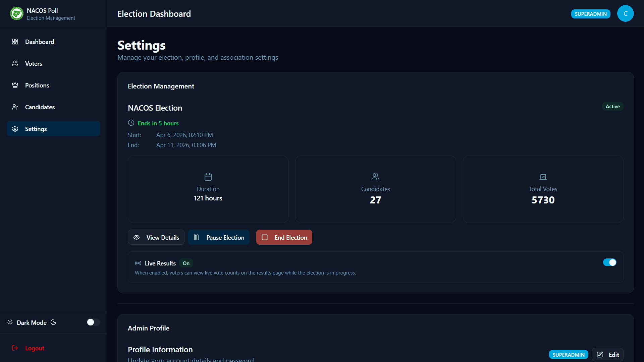Go to the Voters page in sidebar
Image resolution: width=644 pixels, height=362 pixels.
[x=34, y=64]
